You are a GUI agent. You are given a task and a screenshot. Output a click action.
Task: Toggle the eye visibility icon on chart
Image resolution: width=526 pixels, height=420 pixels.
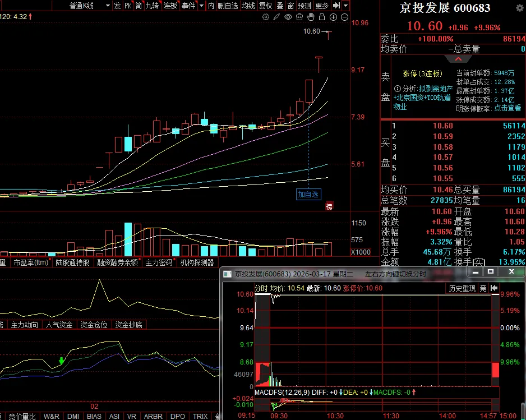(288, 17)
